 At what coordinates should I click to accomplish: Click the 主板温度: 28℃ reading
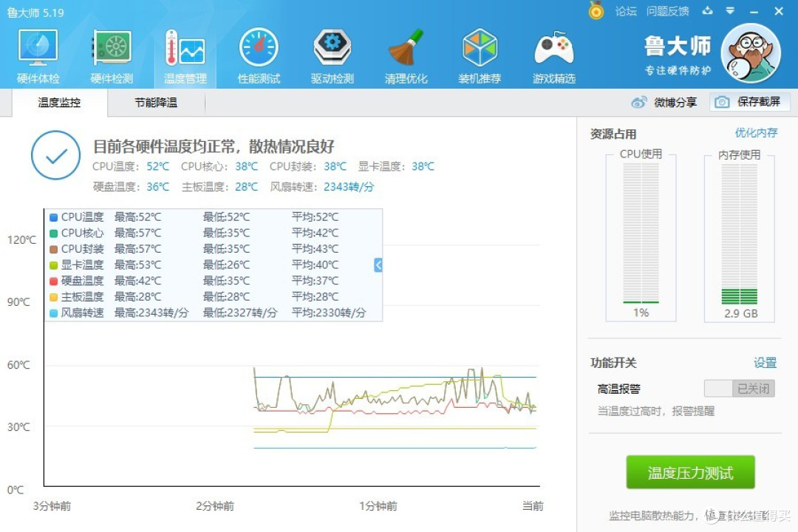coord(220,187)
